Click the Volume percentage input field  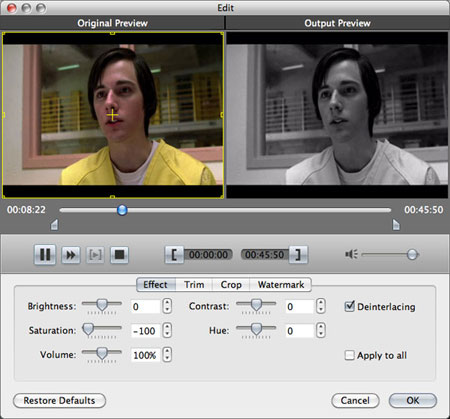pos(146,355)
